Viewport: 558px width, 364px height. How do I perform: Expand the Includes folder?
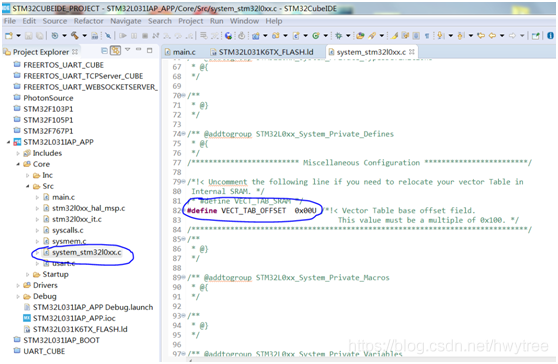tap(18, 153)
